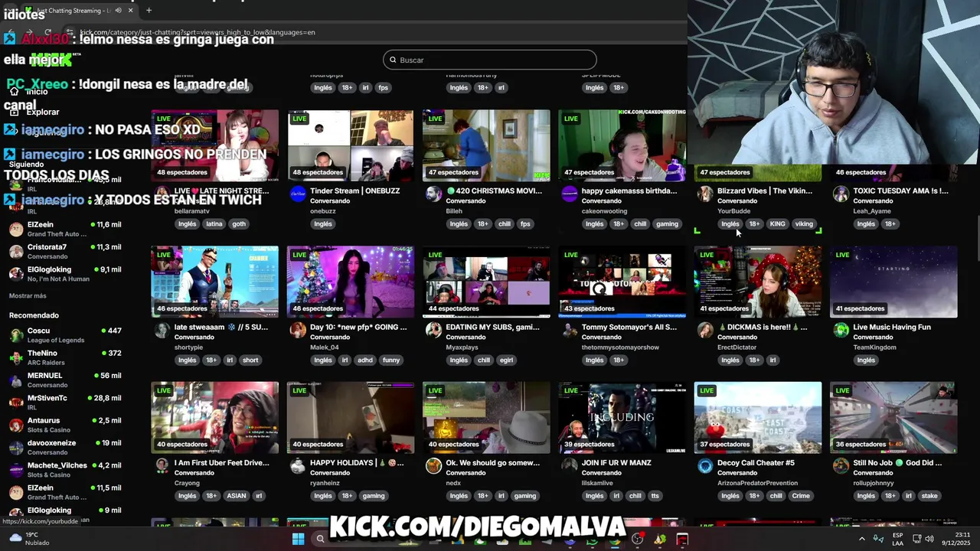Open the TOXIC TUESDAY AMA stream title
Image resolution: width=980 pixels, height=551 pixels.
[x=900, y=191]
